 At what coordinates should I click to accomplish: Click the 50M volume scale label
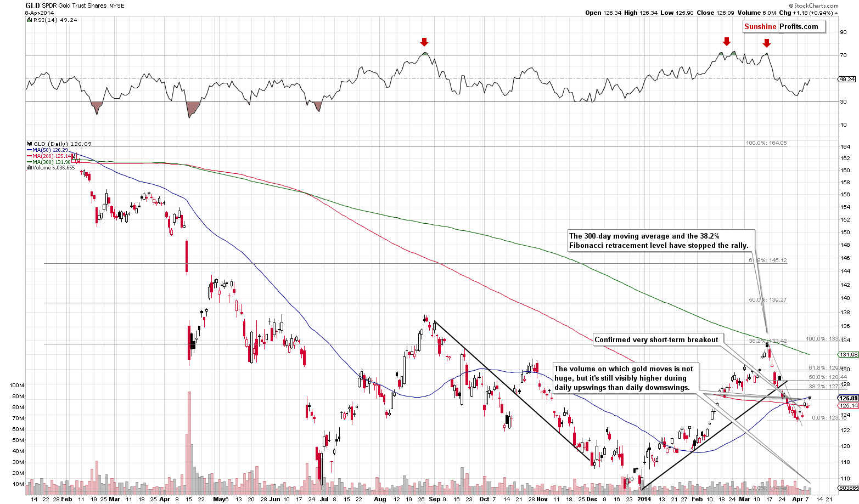(x=18, y=440)
